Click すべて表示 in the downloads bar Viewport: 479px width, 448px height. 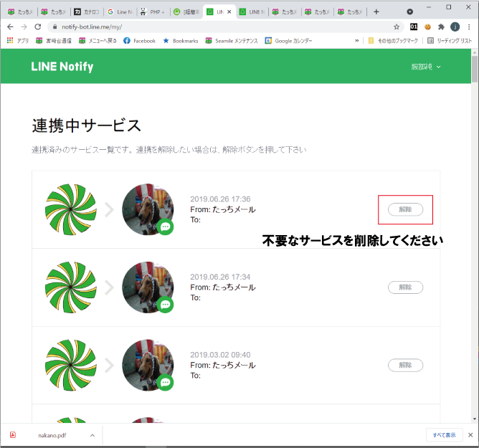(x=444, y=435)
